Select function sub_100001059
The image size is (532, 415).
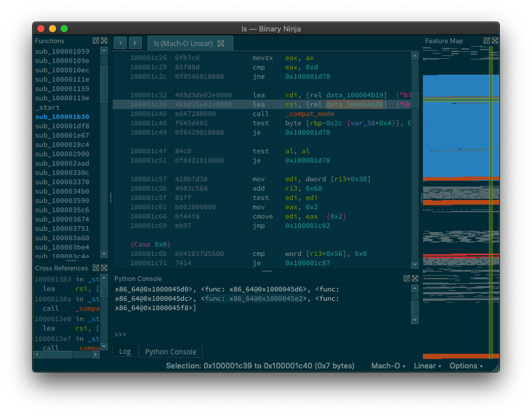(x=62, y=51)
